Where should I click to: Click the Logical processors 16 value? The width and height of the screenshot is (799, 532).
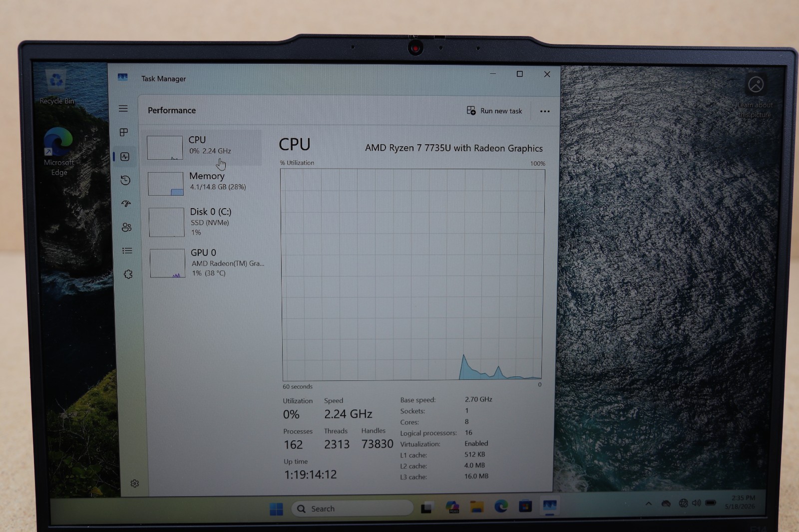468,433
